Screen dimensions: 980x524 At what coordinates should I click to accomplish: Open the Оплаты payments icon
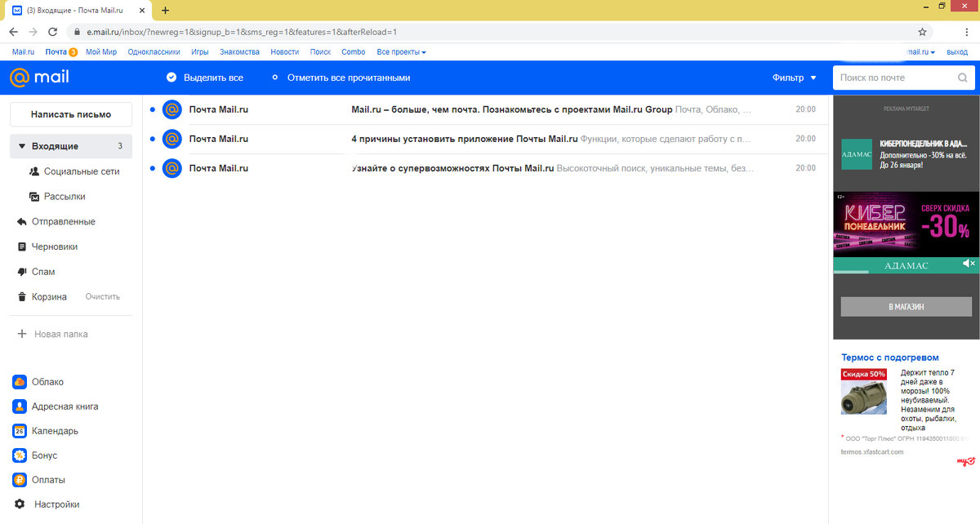[x=20, y=480]
